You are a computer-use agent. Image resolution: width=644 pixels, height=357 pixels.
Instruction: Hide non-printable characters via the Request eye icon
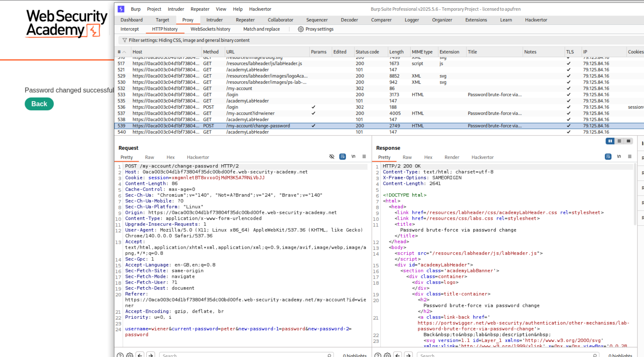tap(332, 157)
